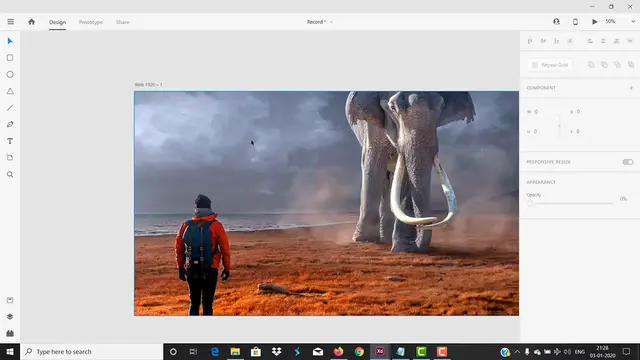Screen dimensions: 640x360
Task: Select the Web 1920 – 1 artboard title
Action: pyautogui.click(x=149, y=84)
